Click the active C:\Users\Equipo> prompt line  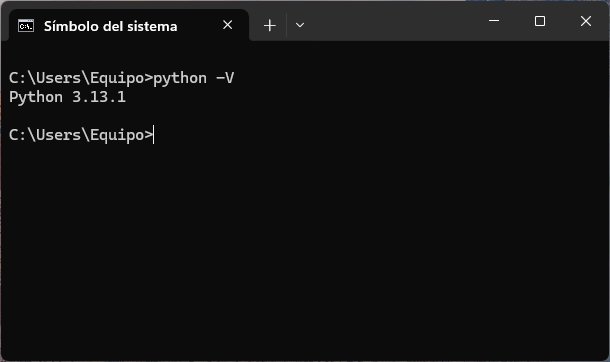(x=81, y=135)
